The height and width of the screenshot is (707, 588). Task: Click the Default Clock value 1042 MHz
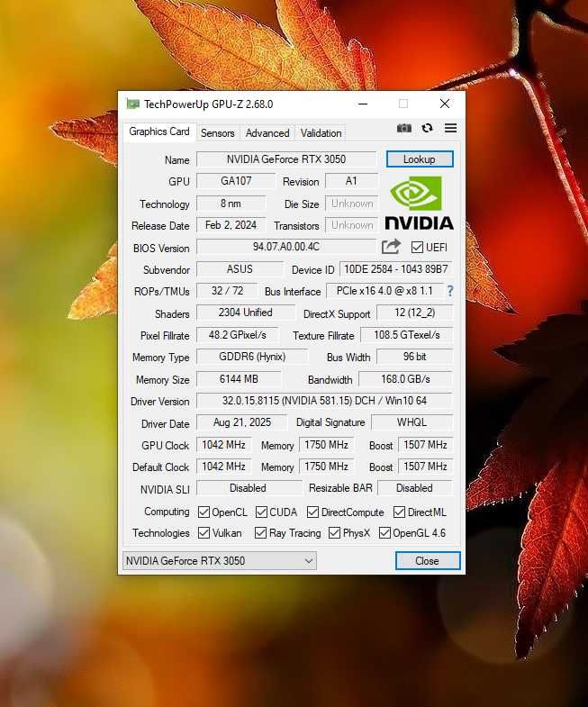pyautogui.click(x=223, y=467)
